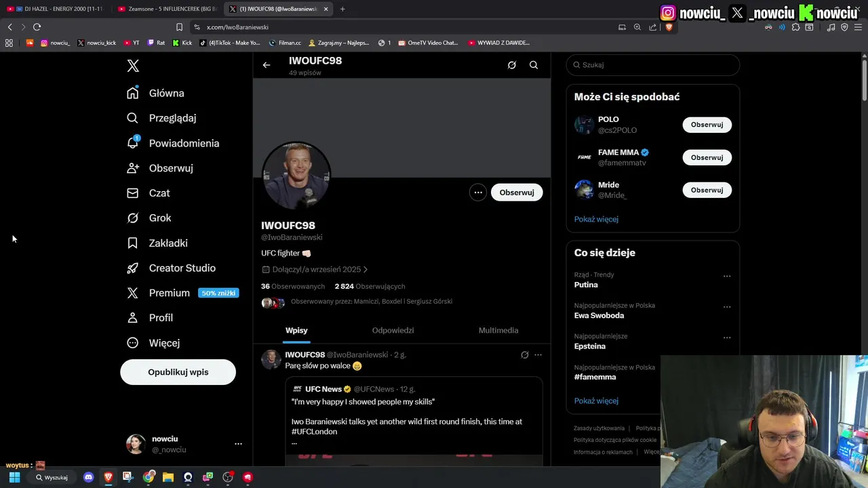868x488 pixels.
Task: Click the Opublikuj wpis button
Action: pos(178,372)
